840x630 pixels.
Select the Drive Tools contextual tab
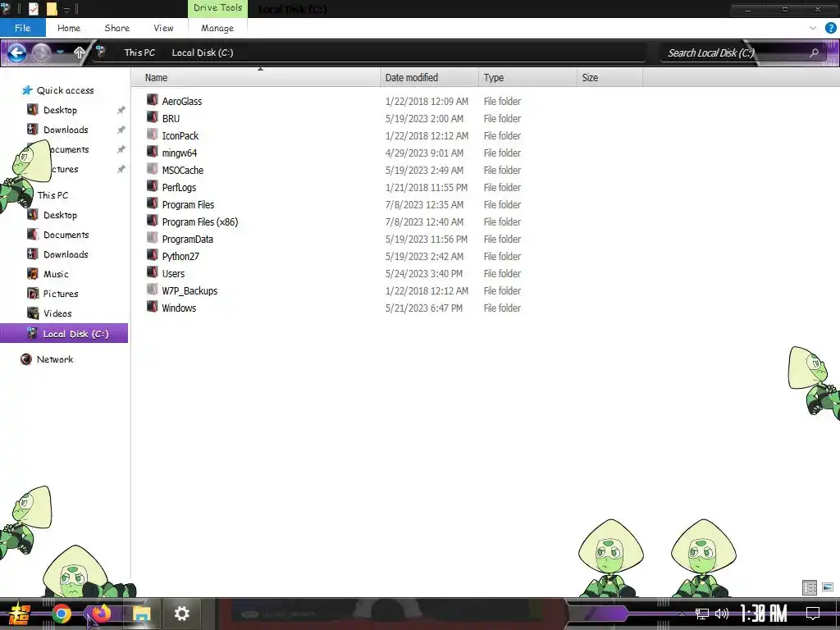click(217, 8)
